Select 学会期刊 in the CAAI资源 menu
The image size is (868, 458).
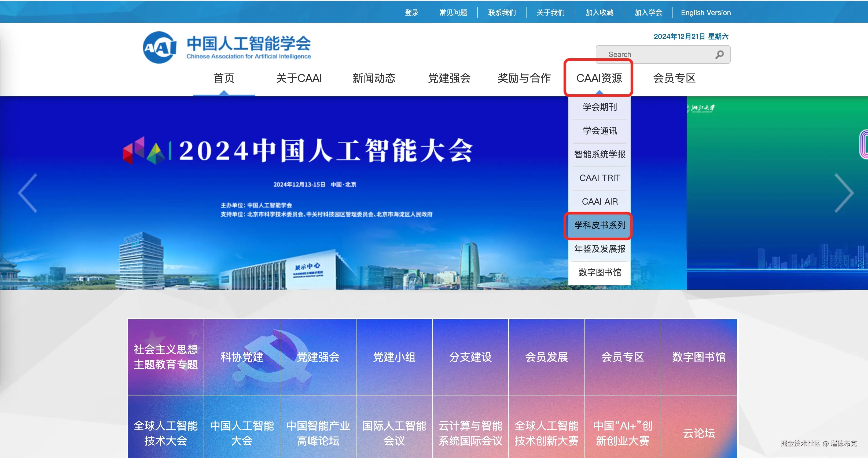[599, 107]
